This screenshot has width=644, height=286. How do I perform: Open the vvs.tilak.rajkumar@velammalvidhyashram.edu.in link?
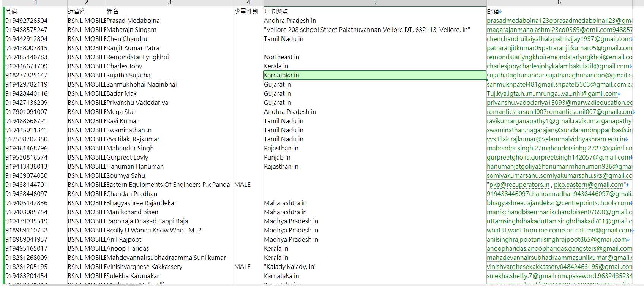(x=556, y=139)
